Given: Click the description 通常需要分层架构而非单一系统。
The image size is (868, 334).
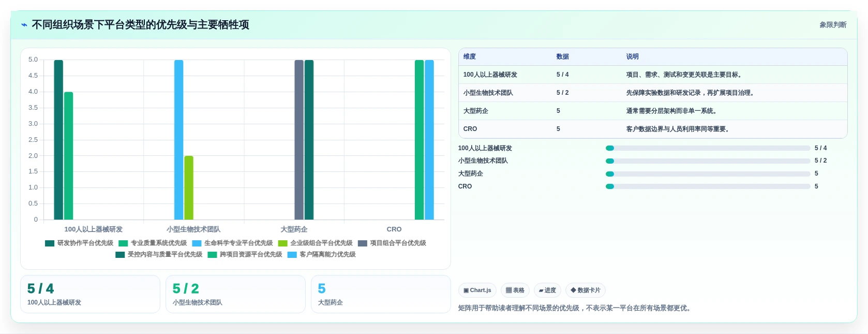Looking at the screenshot, I should click(x=673, y=111).
